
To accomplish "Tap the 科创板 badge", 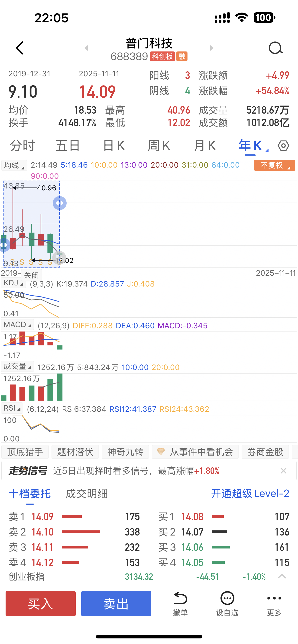I will [x=162, y=57].
